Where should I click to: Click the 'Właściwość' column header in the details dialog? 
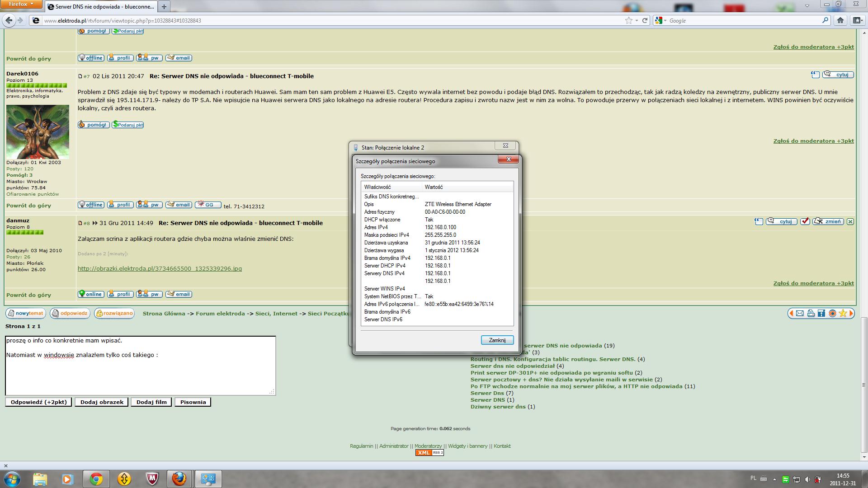(392, 187)
